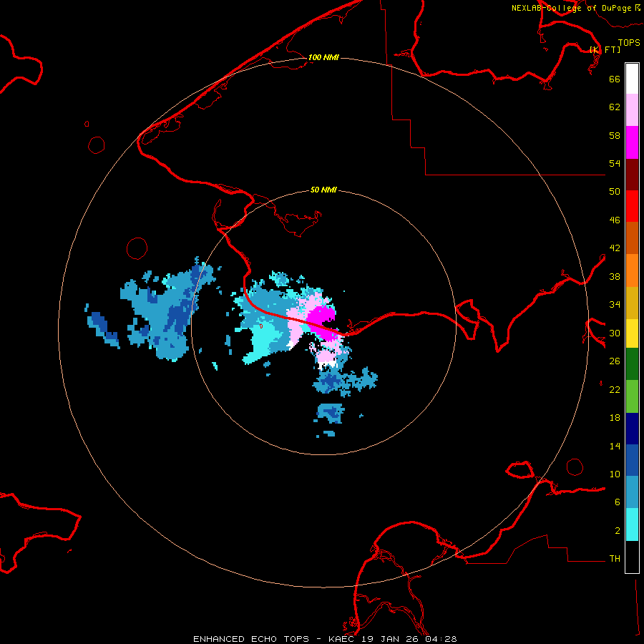Click the legend value "46"
The width and height of the screenshot is (644, 644).
pyautogui.click(x=615, y=220)
